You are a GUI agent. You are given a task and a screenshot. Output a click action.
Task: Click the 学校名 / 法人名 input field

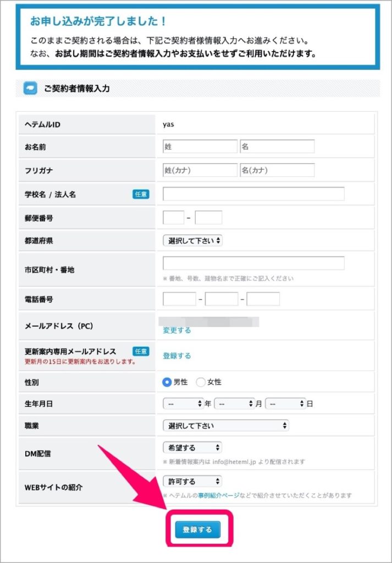(x=253, y=194)
